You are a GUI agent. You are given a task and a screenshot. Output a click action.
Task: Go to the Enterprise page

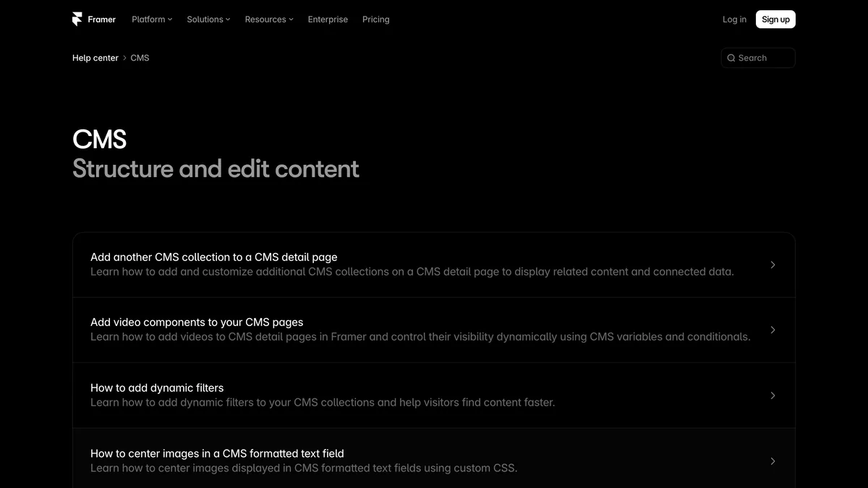pos(328,20)
